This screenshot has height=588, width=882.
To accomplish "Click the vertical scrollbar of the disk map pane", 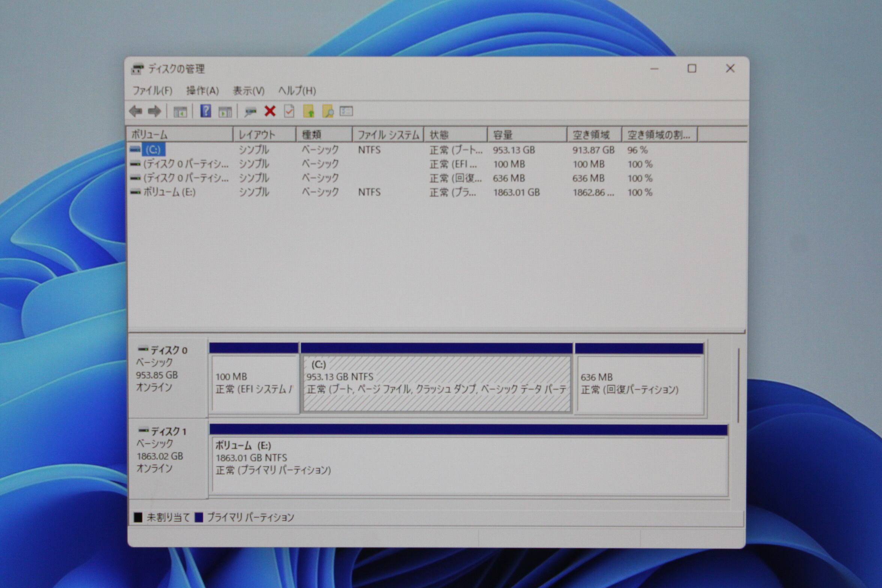I will pos(738,385).
